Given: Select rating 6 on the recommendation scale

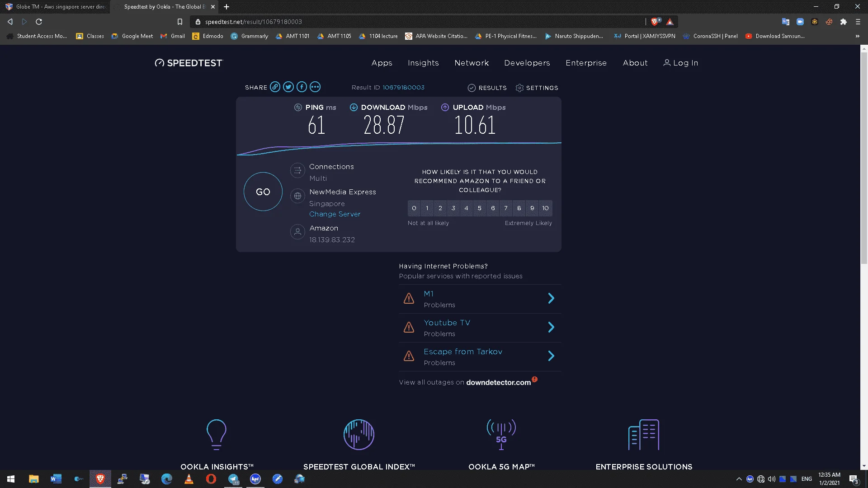Looking at the screenshot, I should pyautogui.click(x=493, y=208).
